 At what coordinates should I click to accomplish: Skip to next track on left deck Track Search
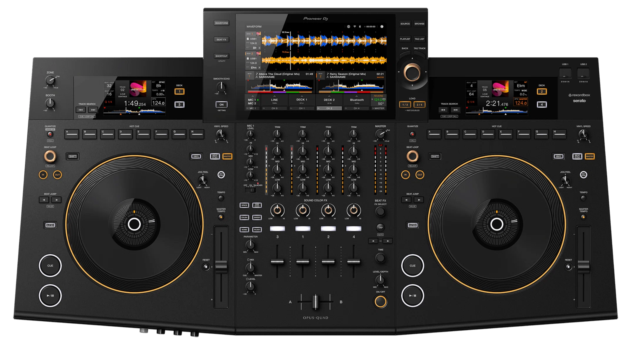[93, 110]
